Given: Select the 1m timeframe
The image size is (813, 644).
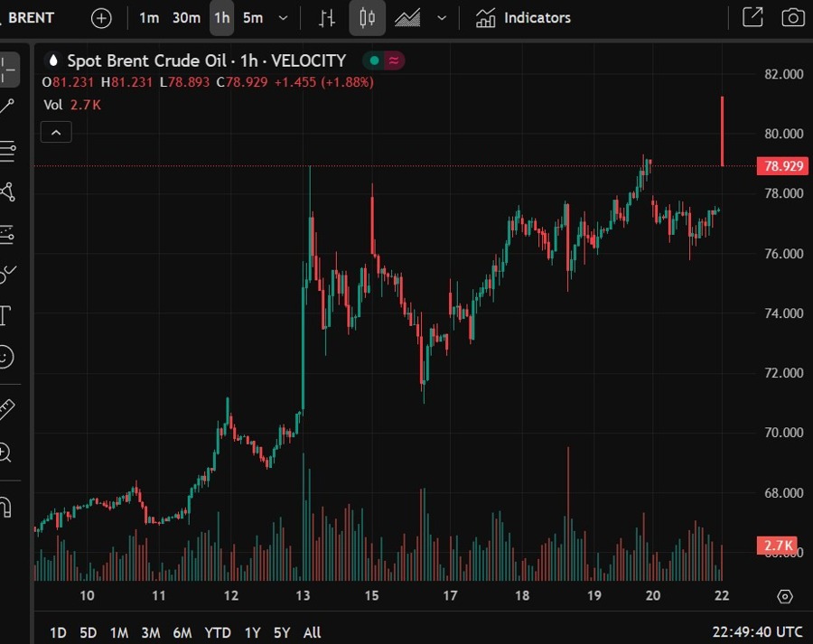Looking at the screenshot, I should click(149, 18).
